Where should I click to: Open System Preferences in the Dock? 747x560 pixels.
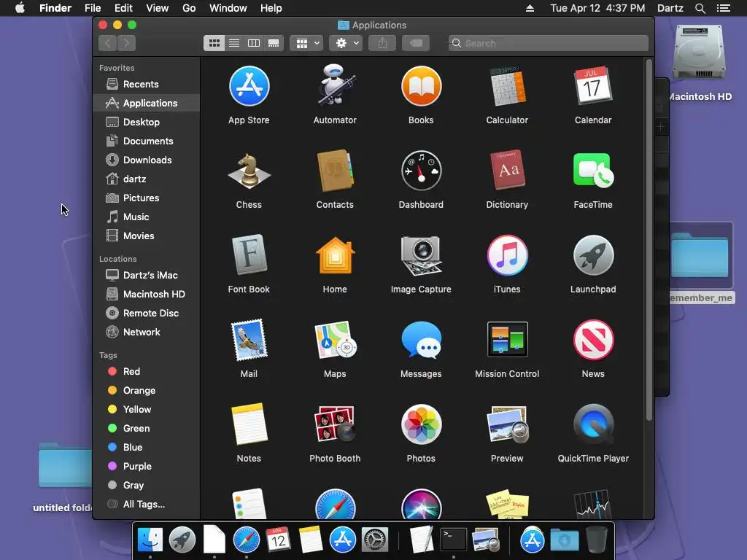(375, 540)
